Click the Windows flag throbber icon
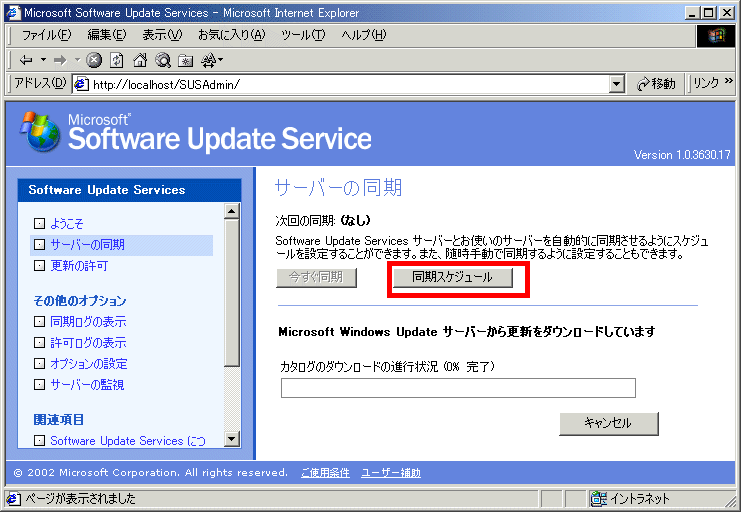Viewport: 741px width, 512px height. 715,36
